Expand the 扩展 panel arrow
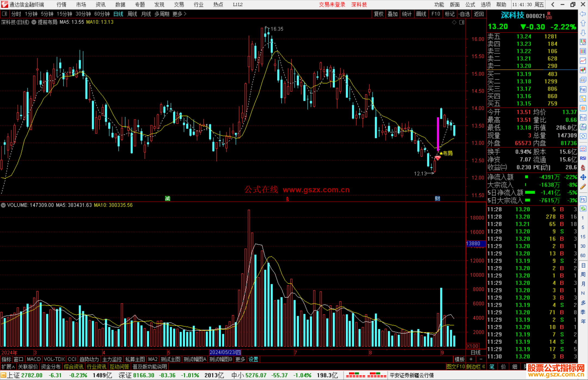The height and width of the screenshot is (380, 588). [x=8, y=367]
